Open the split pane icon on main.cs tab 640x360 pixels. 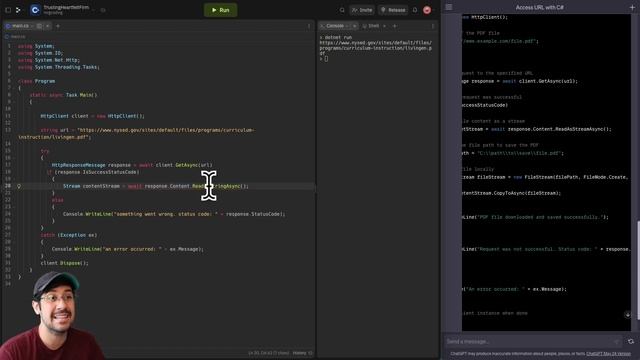39,26
